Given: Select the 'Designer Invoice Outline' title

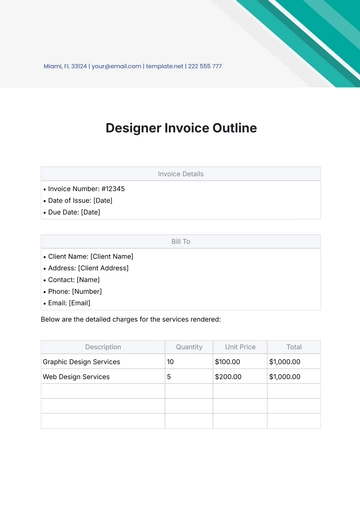Looking at the screenshot, I should click(181, 128).
